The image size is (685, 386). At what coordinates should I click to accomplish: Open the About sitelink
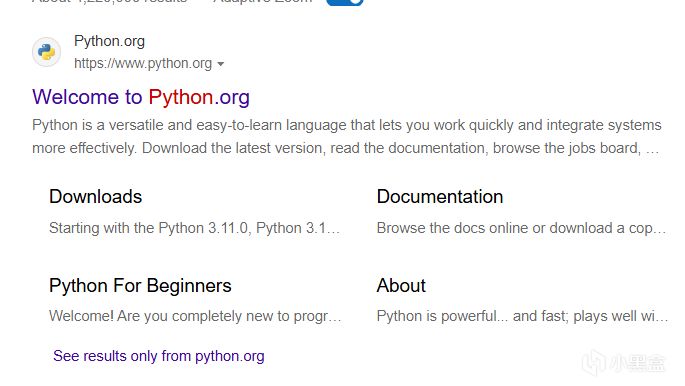coord(401,286)
